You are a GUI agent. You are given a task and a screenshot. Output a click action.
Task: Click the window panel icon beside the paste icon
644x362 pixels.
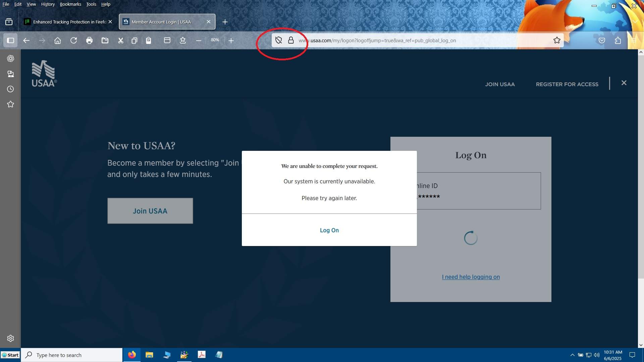[x=167, y=41]
